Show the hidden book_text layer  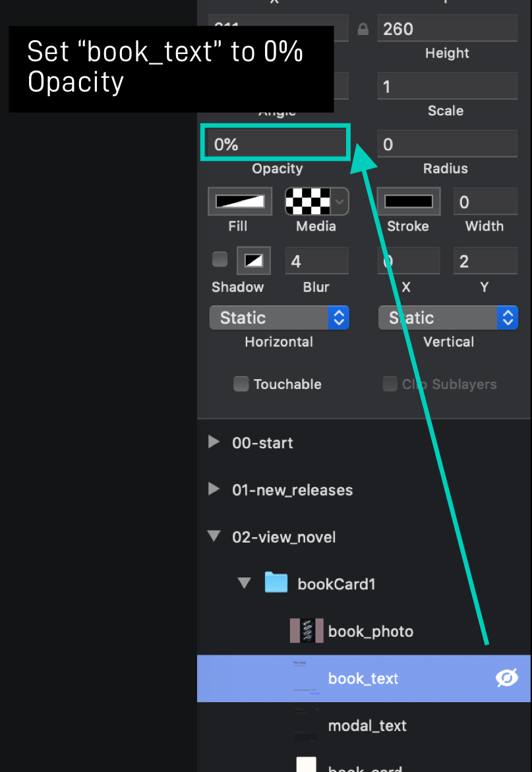pos(506,678)
